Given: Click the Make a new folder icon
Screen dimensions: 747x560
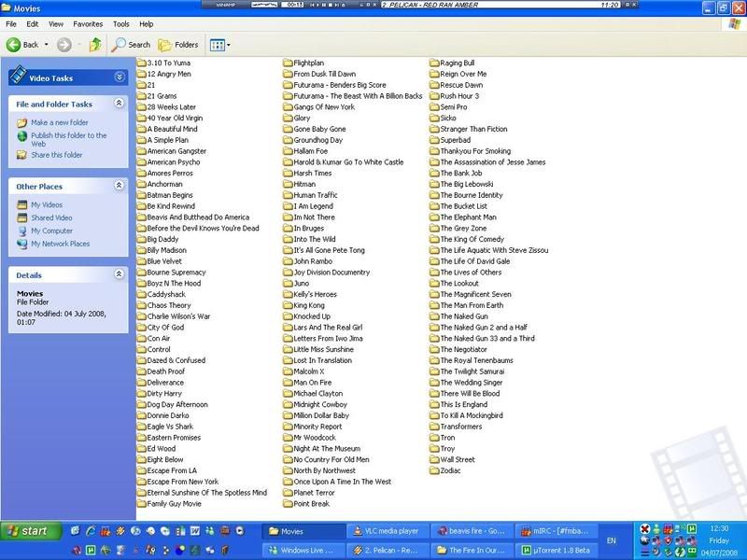Looking at the screenshot, I should 21,123.
